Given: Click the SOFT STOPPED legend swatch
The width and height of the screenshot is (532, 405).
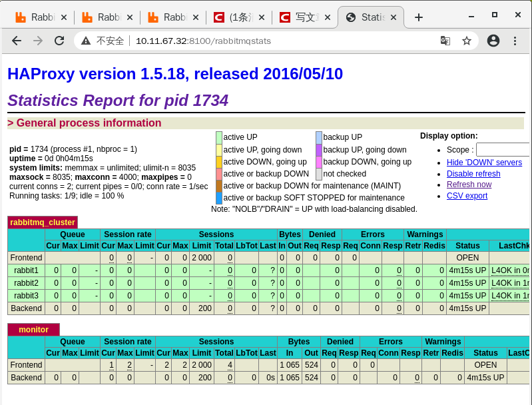Looking at the screenshot, I should tap(219, 198).
